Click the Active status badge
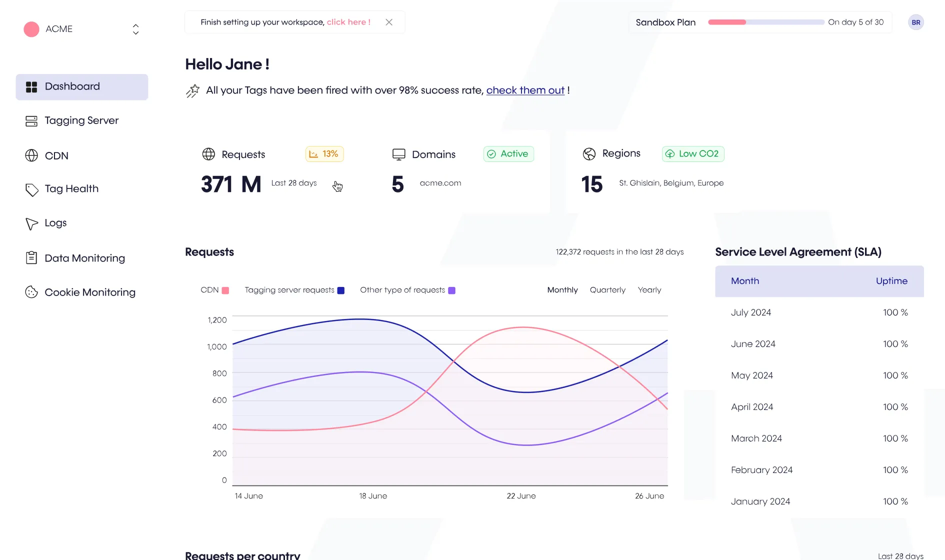Image resolution: width=945 pixels, height=560 pixels. [x=508, y=153]
